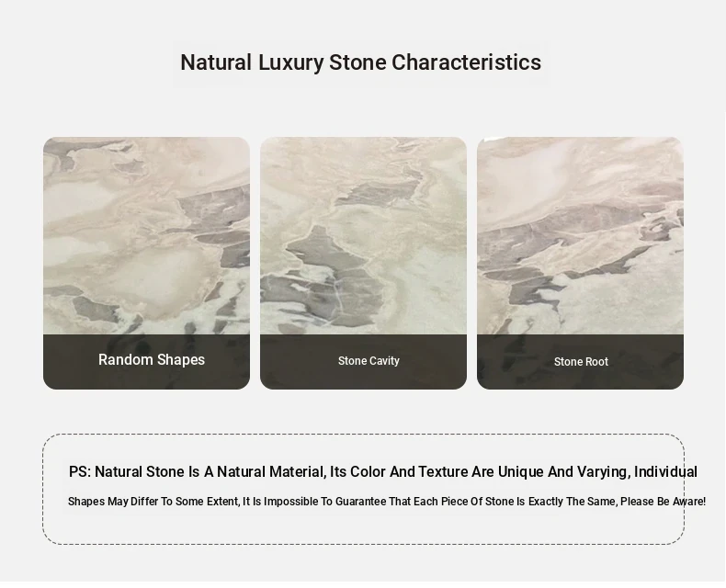Click the 'Natural Luxury Stone Characteristics' heading
The height and width of the screenshot is (588, 726).
tap(360, 62)
